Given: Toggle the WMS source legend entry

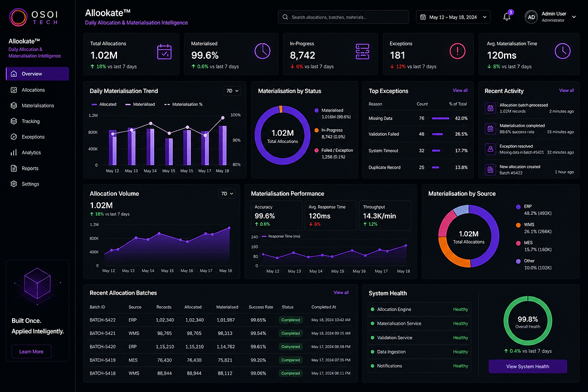Looking at the screenshot, I should [533, 228].
